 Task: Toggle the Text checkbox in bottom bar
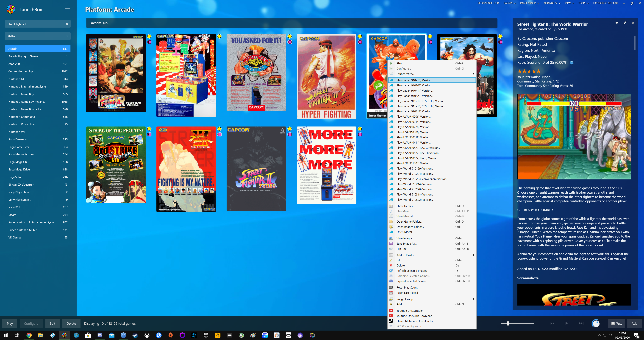point(616,323)
